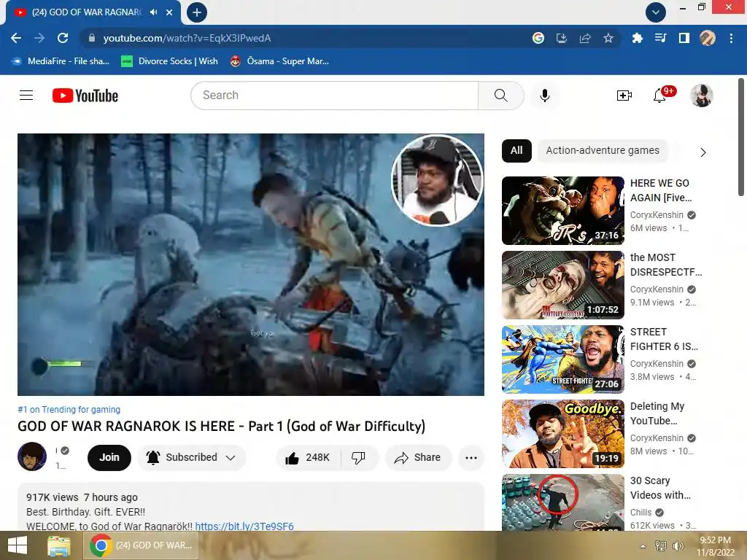747x560 pixels.
Task: Open the title '30 Scary Videos with...'
Action: [660, 488]
